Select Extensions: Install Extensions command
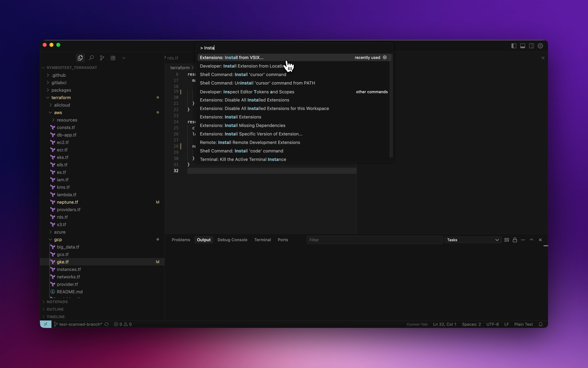588x368 pixels. pos(230,117)
